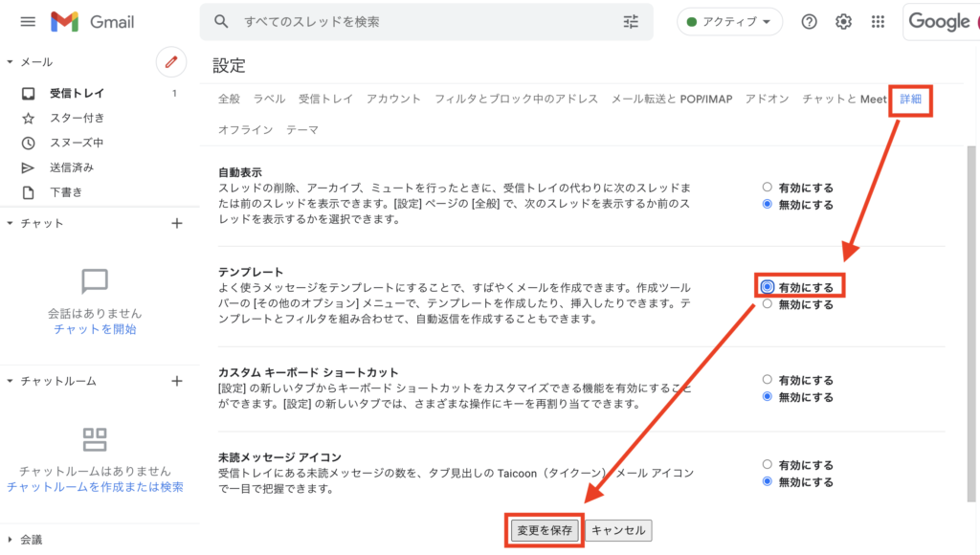This screenshot has height=555, width=980.
Task: Open the main menu hamburger icon
Action: 28,21
